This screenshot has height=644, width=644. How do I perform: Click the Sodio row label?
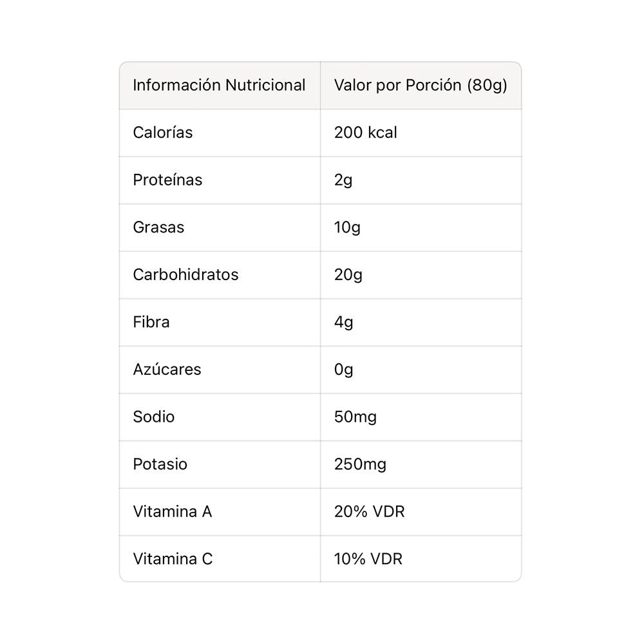tap(154, 417)
